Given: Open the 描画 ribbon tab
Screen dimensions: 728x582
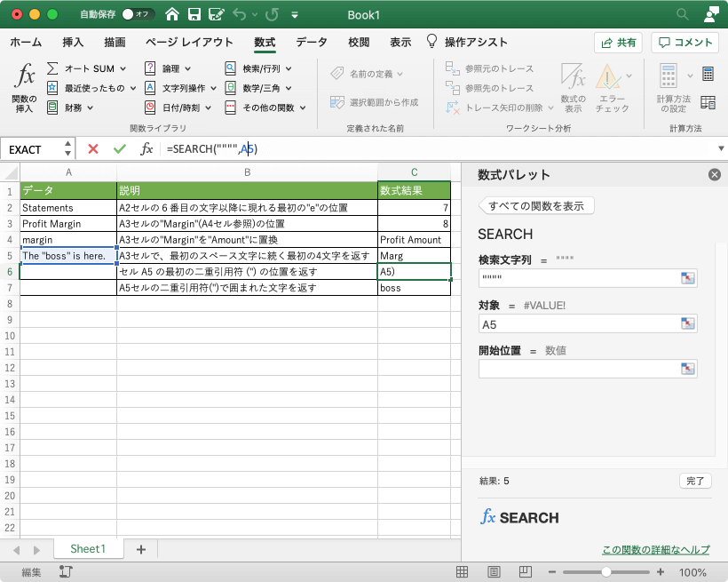Looking at the screenshot, I should click(x=115, y=43).
